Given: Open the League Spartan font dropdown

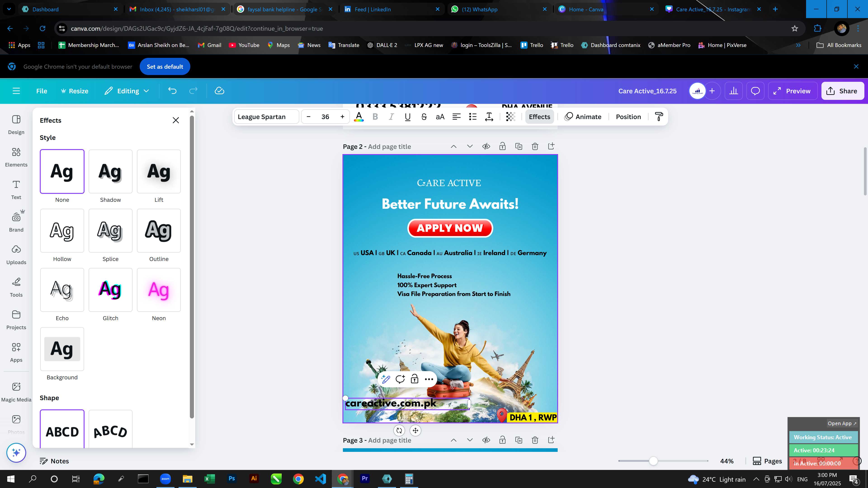Looking at the screenshot, I should coord(266,117).
